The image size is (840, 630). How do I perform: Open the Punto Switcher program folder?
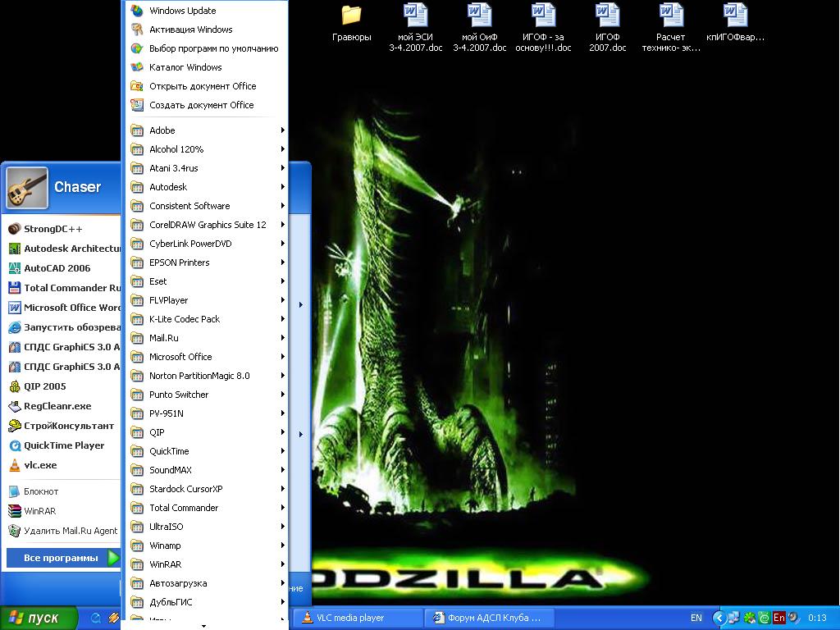tap(206, 395)
